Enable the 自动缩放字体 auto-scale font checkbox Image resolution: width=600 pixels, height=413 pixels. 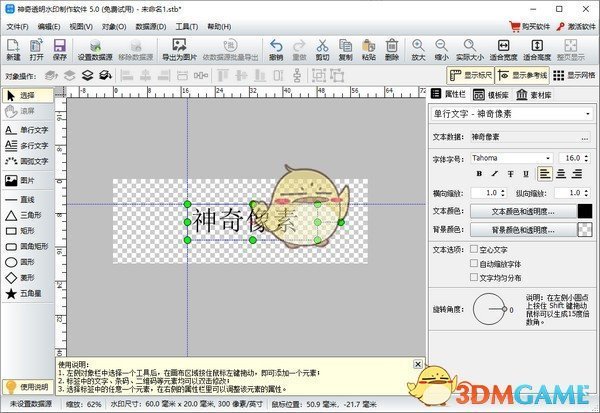tap(474, 263)
